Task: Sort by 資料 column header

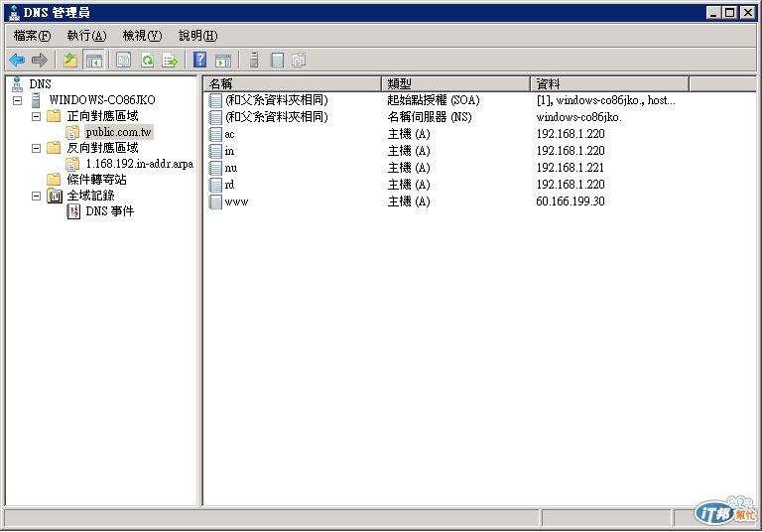Action: click(610, 84)
